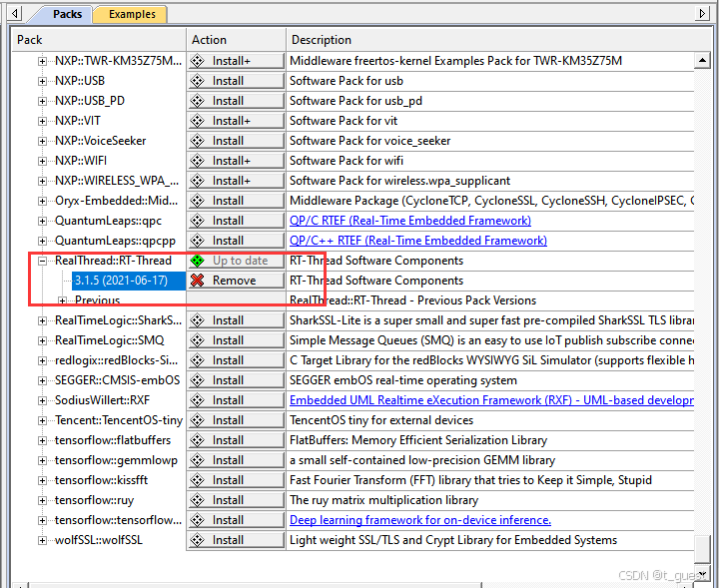This screenshot has height=588, width=719.
Task: Click 'Software Pack for voice_seeker' description
Action: point(370,141)
